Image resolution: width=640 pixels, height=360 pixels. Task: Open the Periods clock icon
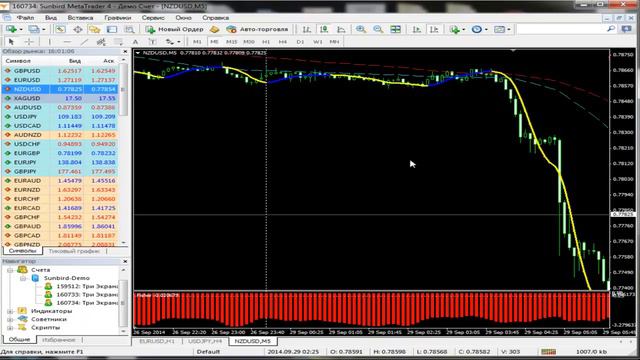pos(476,29)
